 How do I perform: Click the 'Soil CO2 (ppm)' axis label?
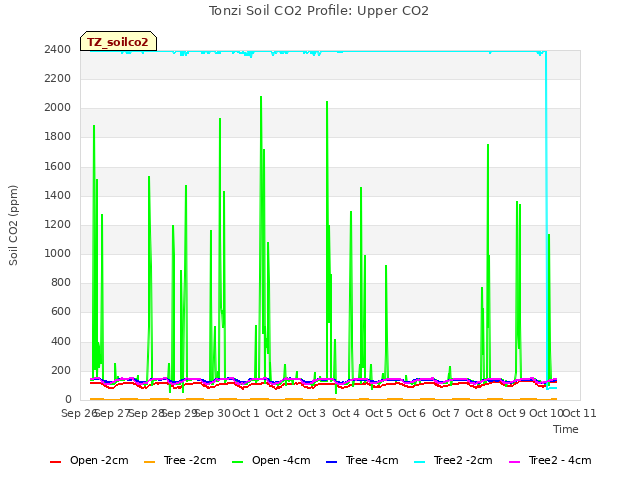tap(13, 225)
